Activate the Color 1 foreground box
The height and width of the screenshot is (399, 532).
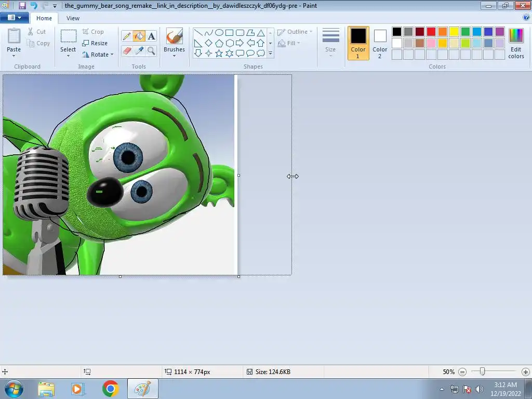tap(358, 44)
